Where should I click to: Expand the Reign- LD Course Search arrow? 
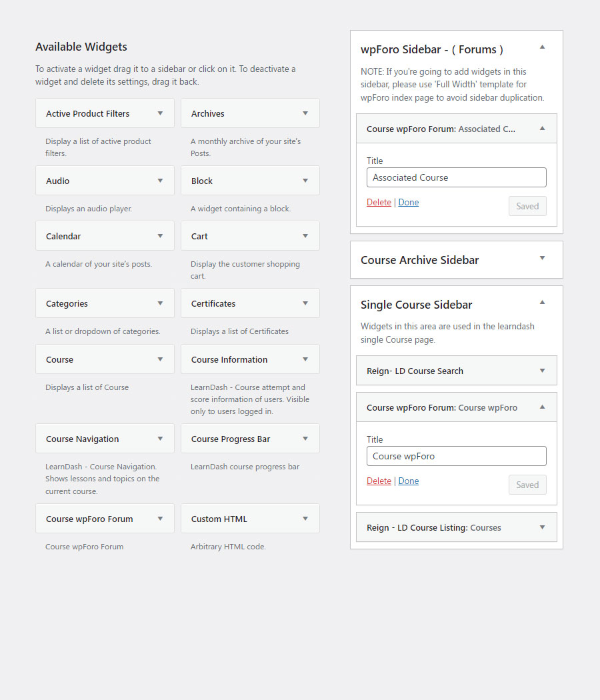point(543,371)
